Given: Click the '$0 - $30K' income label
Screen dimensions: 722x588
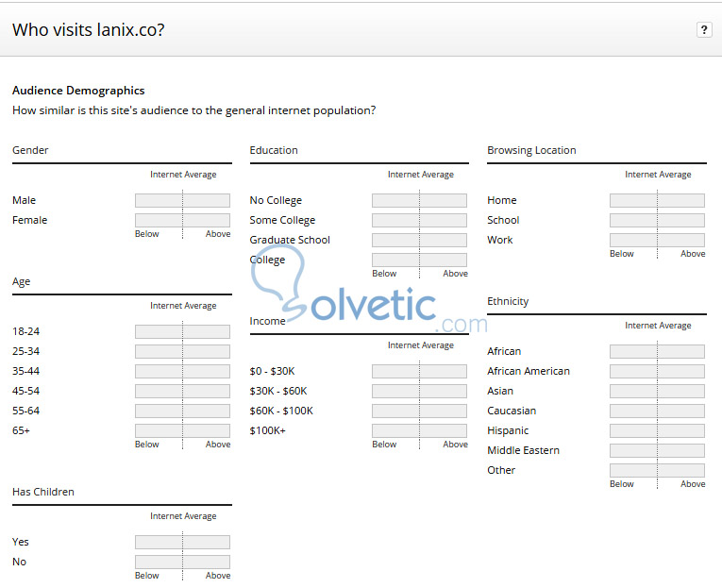Looking at the screenshot, I should (x=272, y=371).
